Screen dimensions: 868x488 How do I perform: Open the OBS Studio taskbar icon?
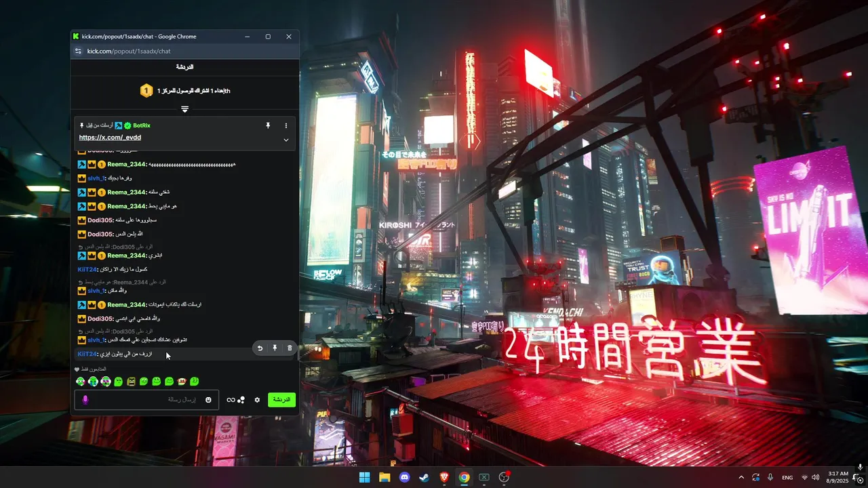tap(504, 477)
